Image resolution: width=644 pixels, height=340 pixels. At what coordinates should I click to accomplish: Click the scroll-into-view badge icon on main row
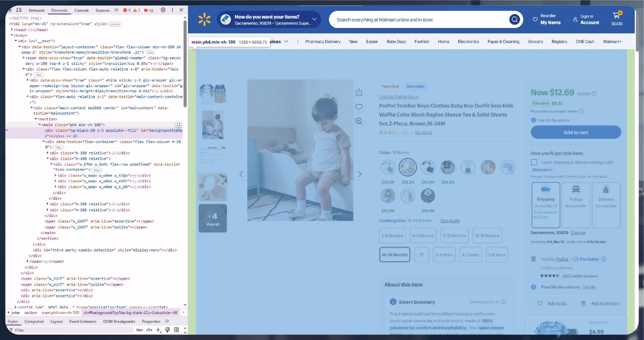tap(179, 124)
